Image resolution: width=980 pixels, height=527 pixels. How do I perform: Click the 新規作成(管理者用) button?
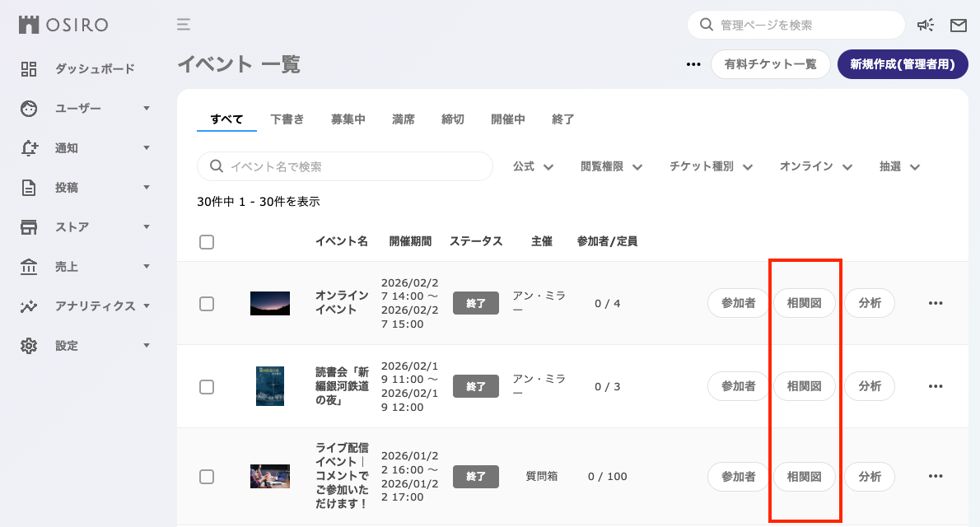coord(903,64)
